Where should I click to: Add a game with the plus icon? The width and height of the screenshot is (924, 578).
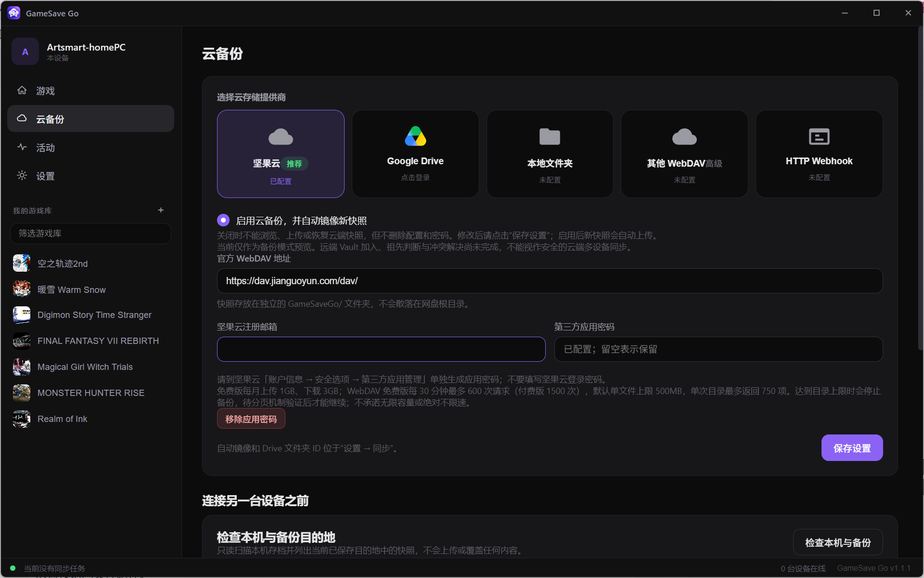pos(161,210)
